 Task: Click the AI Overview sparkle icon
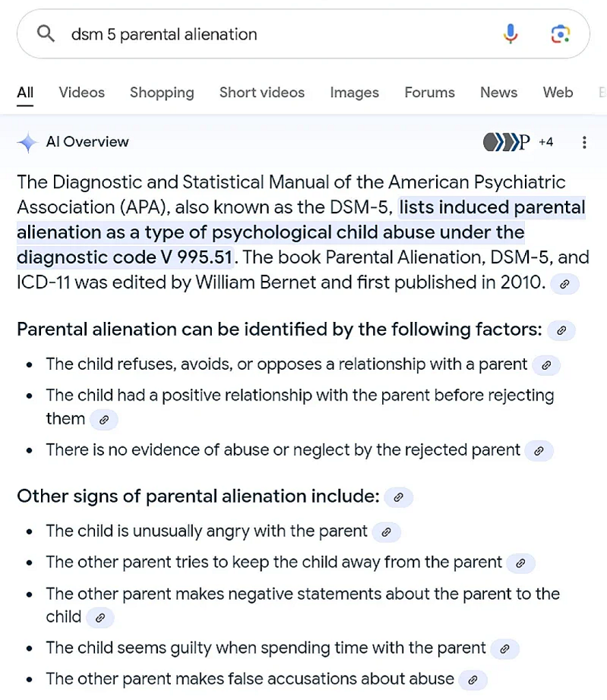coord(27,142)
